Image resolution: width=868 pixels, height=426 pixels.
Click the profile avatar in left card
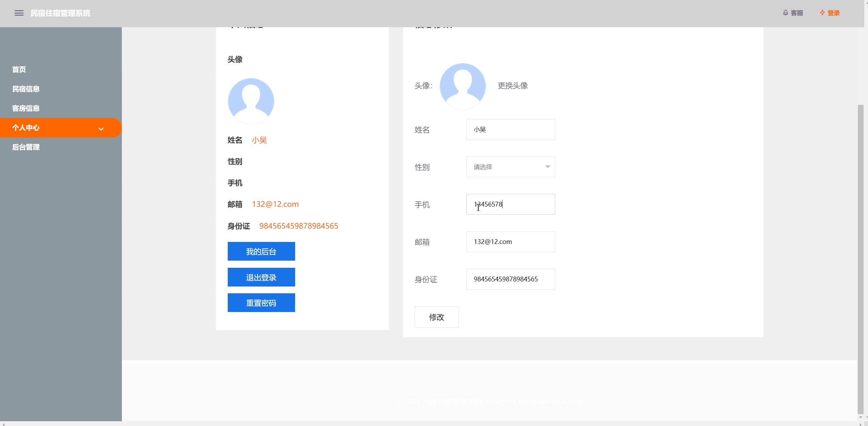pos(251,101)
